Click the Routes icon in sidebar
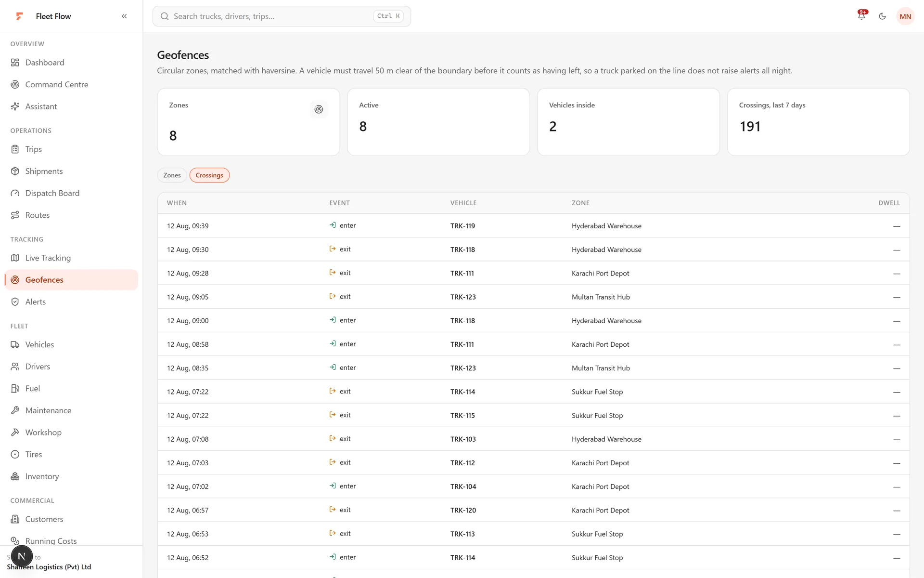The width and height of the screenshot is (924, 578). click(x=15, y=215)
